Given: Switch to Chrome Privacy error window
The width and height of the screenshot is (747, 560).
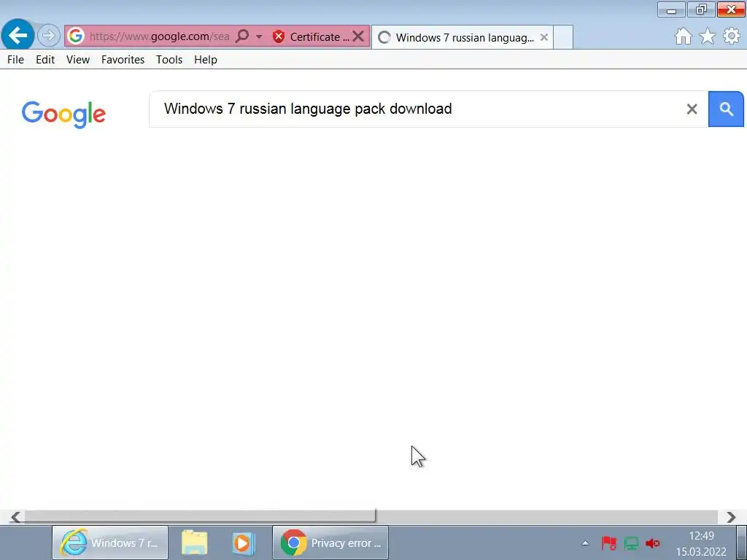Looking at the screenshot, I should (330, 542).
